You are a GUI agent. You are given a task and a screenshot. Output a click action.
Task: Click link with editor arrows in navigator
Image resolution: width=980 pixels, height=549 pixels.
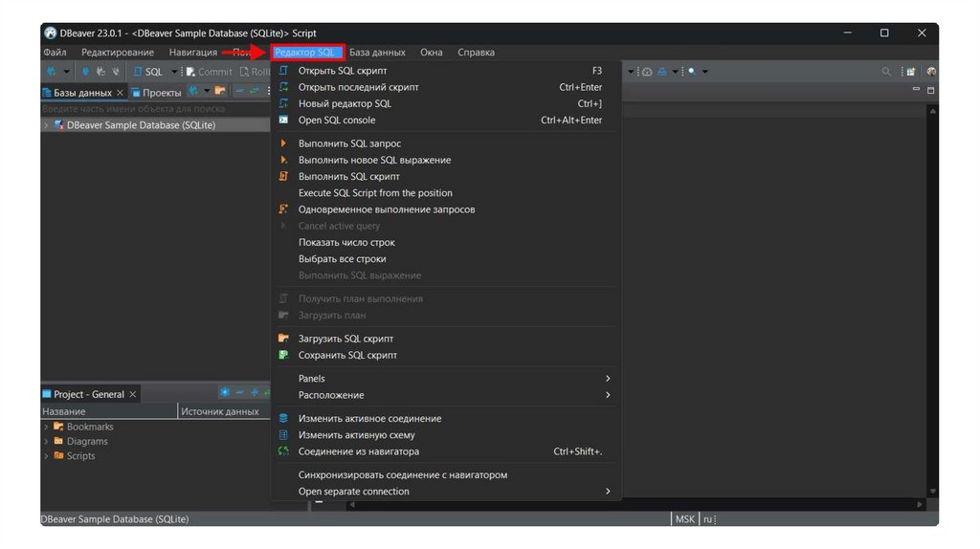(255, 91)
